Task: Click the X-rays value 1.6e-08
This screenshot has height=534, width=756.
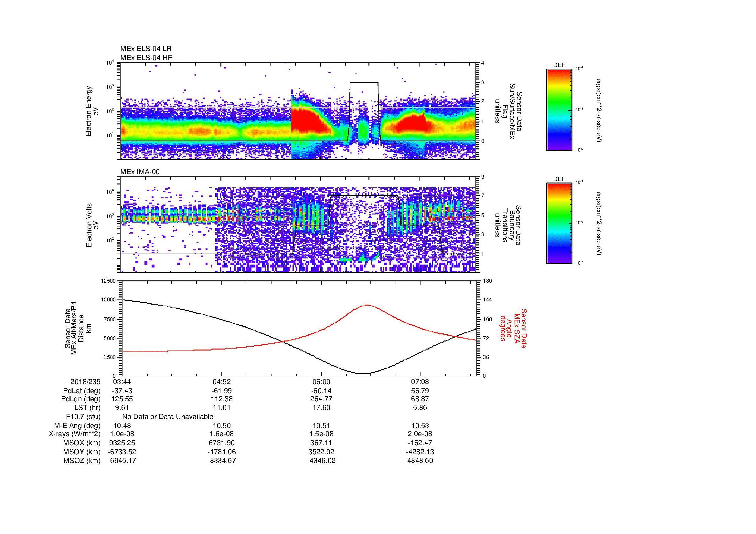Action: (222, 434)
